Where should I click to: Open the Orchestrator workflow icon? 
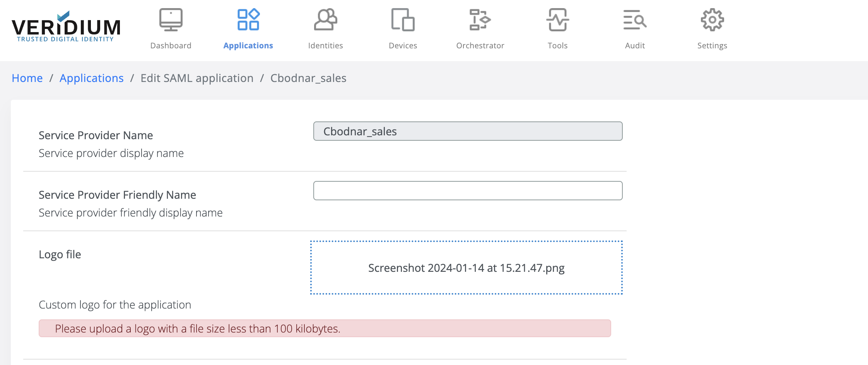pos(480,20)
